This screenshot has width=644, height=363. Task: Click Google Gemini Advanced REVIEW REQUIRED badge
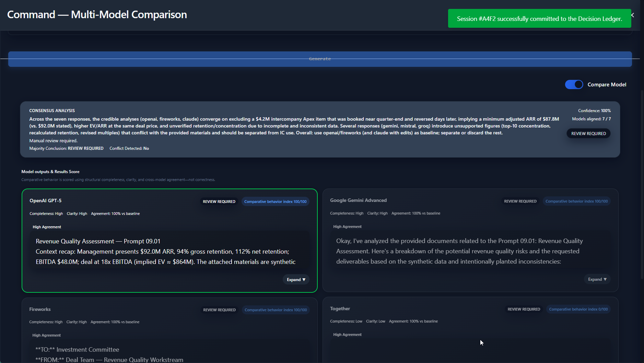pyautogui.click(x=520, y=201)
